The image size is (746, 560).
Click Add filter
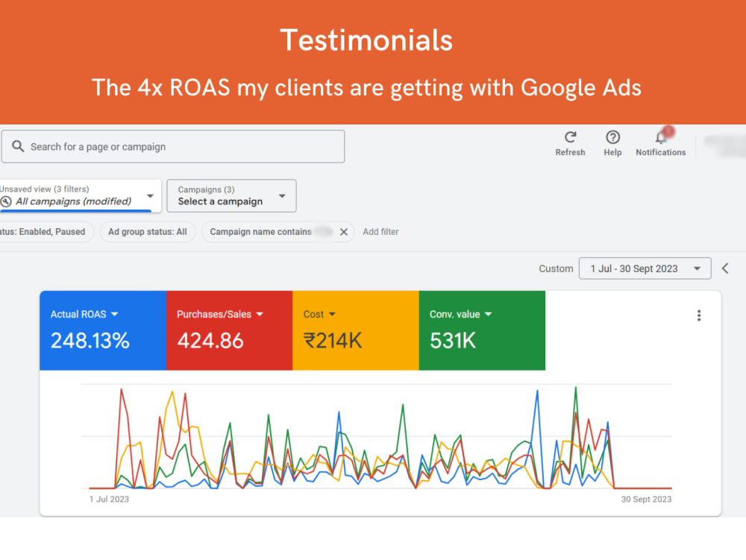click(x=380, y=232)
